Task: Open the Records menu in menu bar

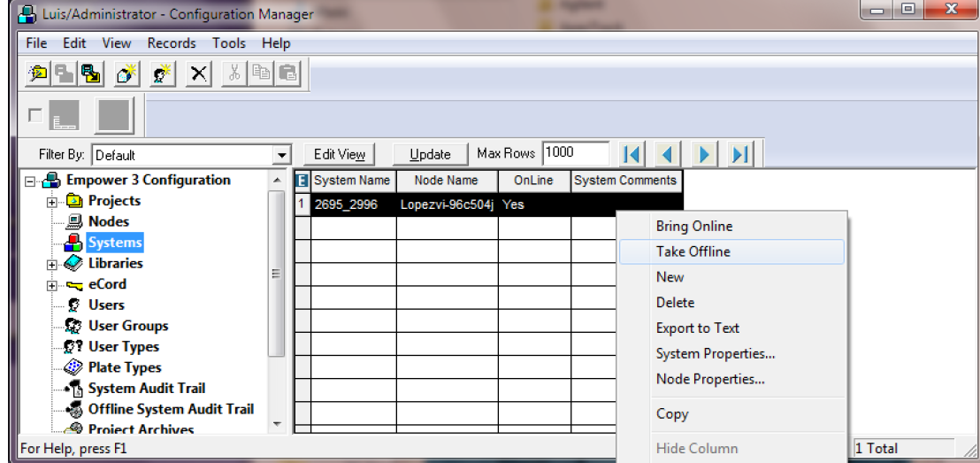Action: (x=172, y=43)
